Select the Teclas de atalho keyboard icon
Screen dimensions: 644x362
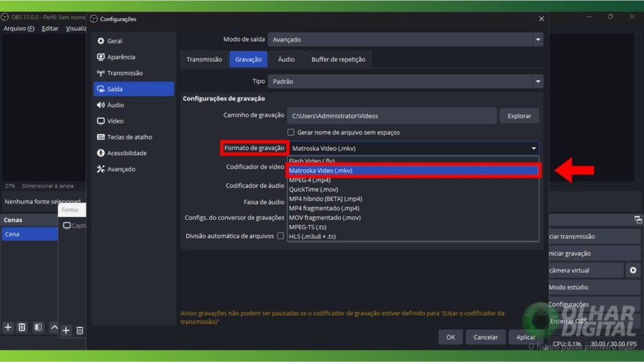[101, 136]
